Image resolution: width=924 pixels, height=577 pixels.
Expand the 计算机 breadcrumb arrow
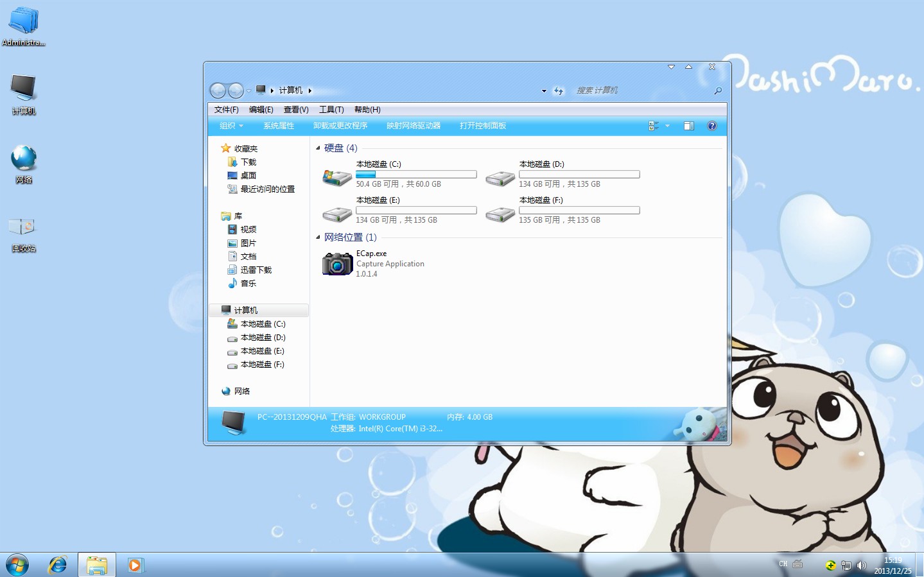[309, 90]
